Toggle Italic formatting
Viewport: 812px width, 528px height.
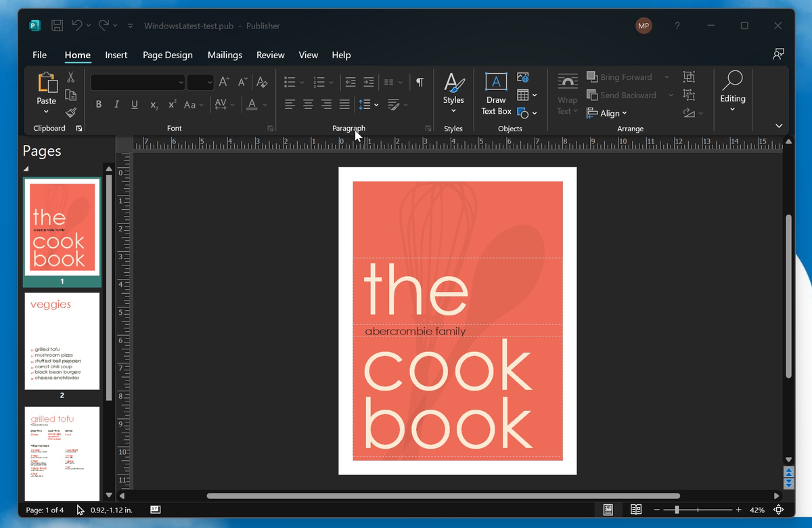pos(116,104)
